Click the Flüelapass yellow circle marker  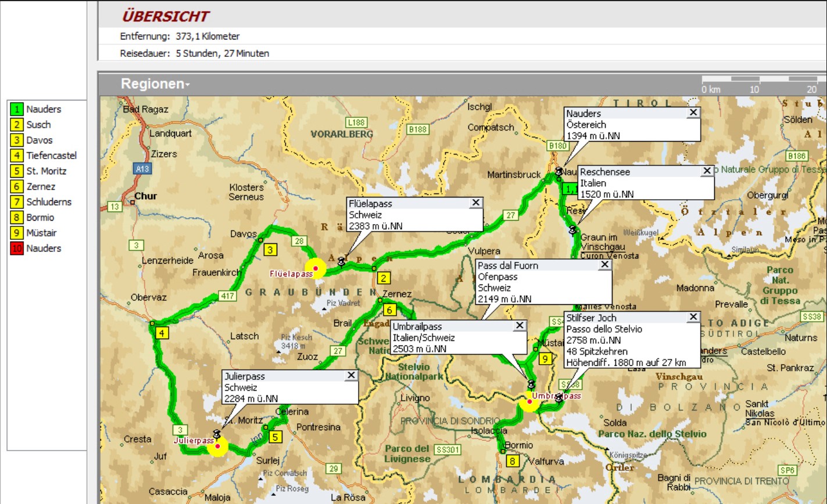click(316, 268)
